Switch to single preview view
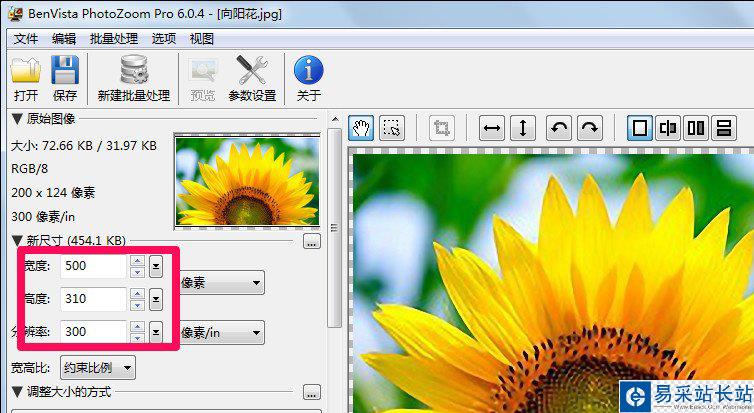754x413 pixels. click(x=640, y=128)
